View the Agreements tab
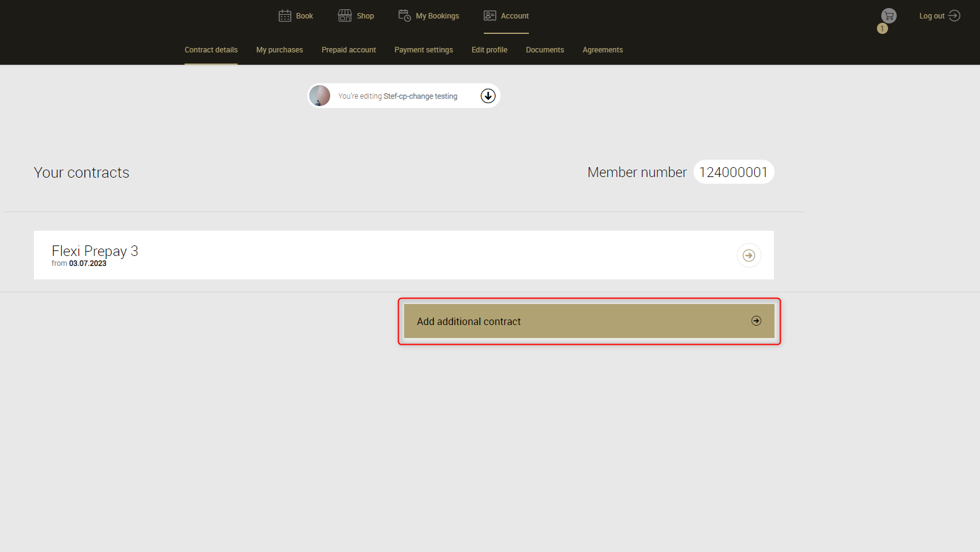 coord(602,50)
